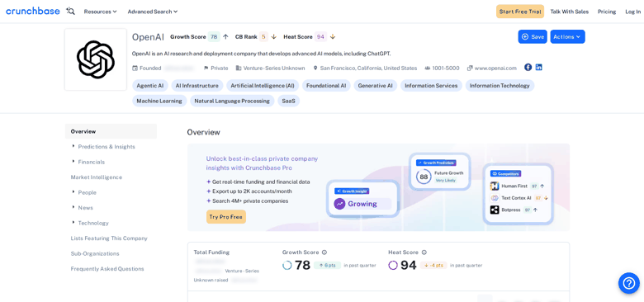Select the Information Technology tag
The height and width of the screenshot is (302, 644).
click(x=500, y=86)
